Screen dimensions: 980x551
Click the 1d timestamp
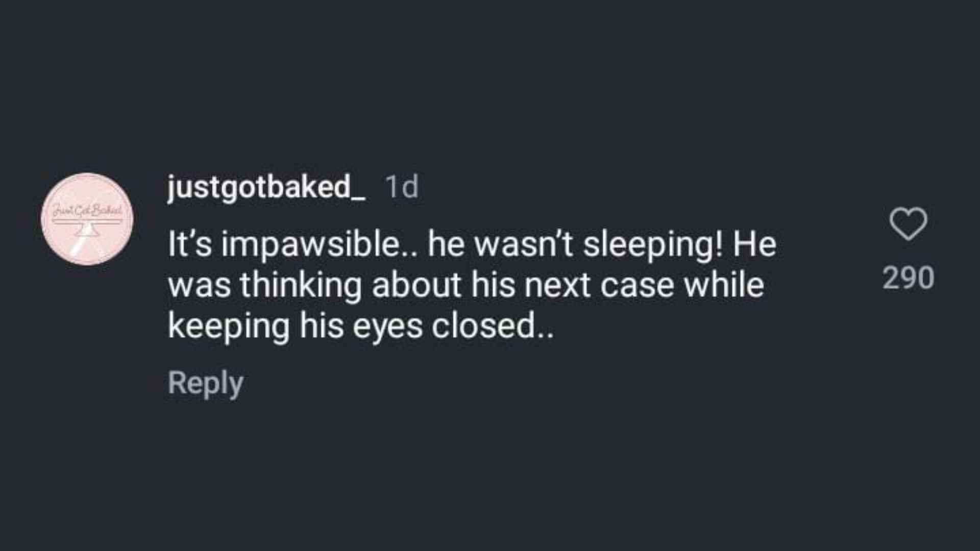(x=402, y=187)
